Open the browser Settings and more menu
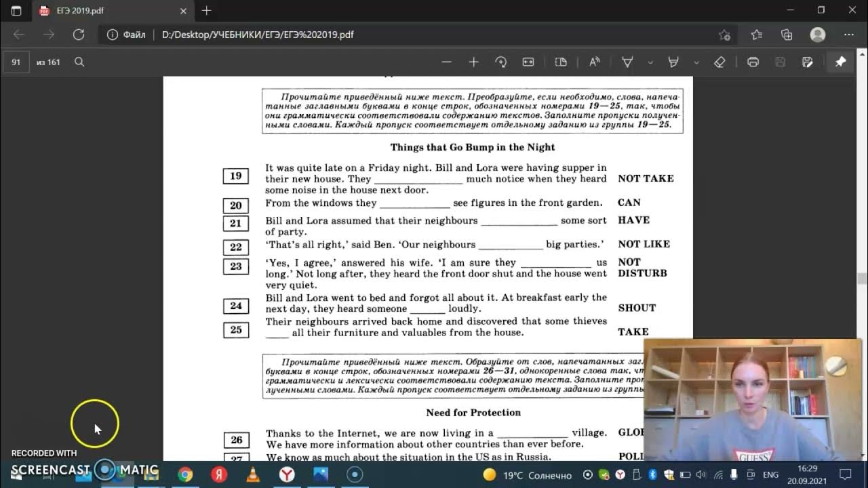 click(x=848, y=35)
